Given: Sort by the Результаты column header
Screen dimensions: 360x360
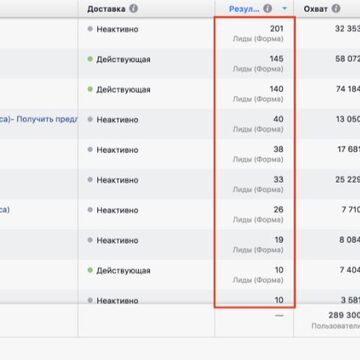Looking at the screenshot, I should coord(244,9).
